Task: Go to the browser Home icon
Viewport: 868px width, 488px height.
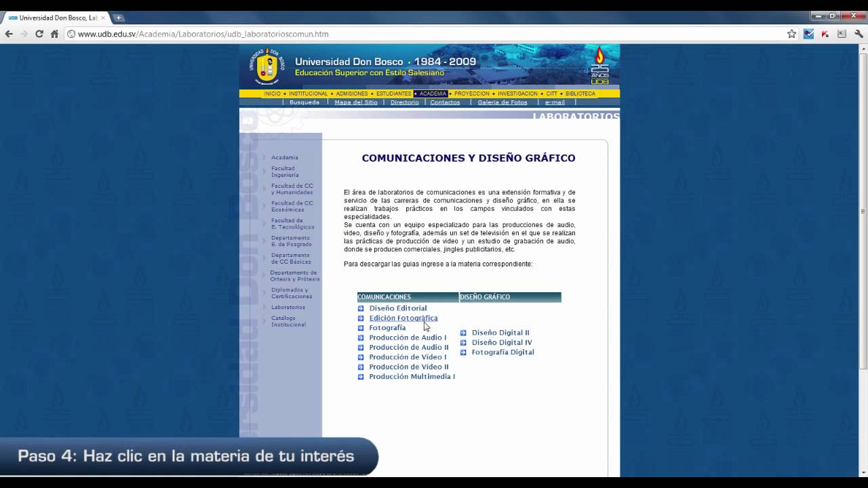Action: pos(55,34)
